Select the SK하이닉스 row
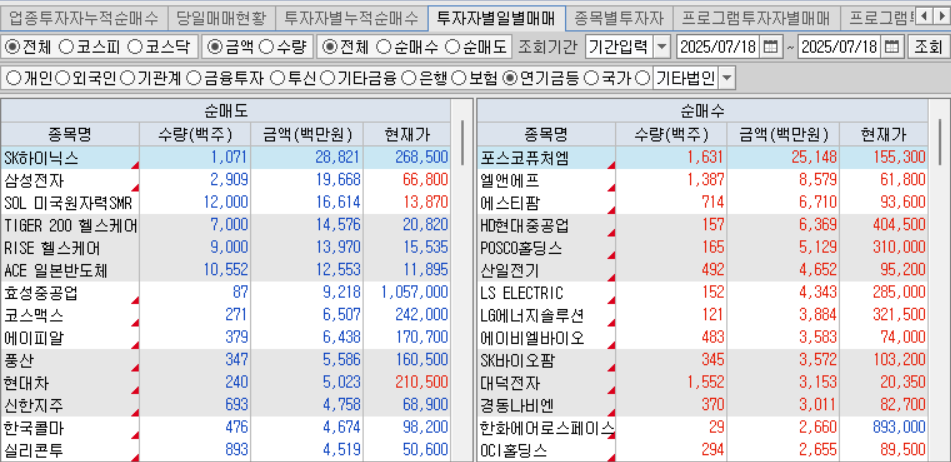951x462 pixels. pos(226,158)
